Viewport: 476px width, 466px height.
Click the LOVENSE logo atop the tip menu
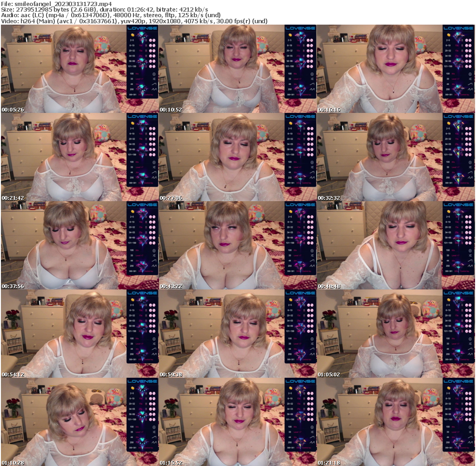tap(141, 28)
